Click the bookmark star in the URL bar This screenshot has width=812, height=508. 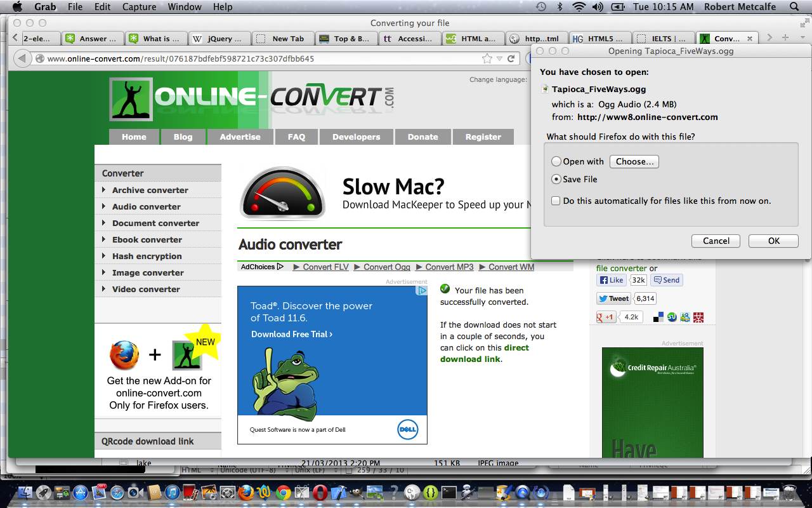click(x=487, y=58)
